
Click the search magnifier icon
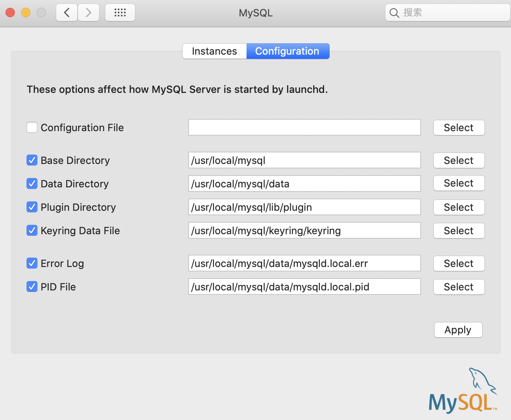[x=394, y=13]
